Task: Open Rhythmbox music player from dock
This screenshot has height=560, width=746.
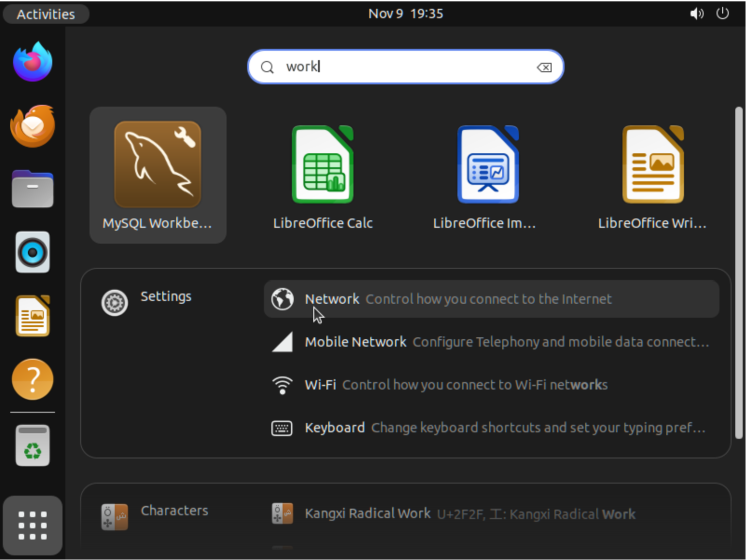Action: [x=32, y=253]
